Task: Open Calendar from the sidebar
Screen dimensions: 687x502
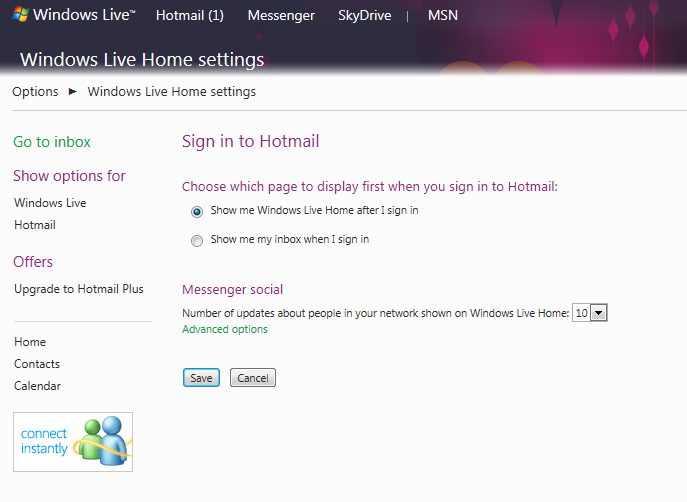Action: pos(37,385)
